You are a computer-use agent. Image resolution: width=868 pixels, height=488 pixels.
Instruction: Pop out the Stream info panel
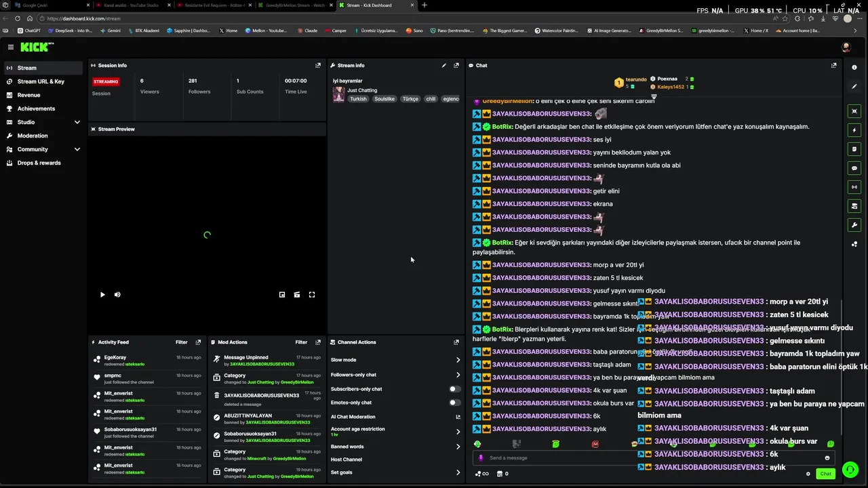[456, 66]
